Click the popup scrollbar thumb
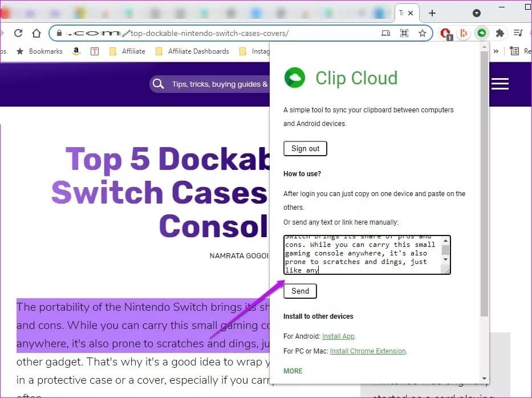The height and width of the screenshot is (398, 532). (484, 183)
